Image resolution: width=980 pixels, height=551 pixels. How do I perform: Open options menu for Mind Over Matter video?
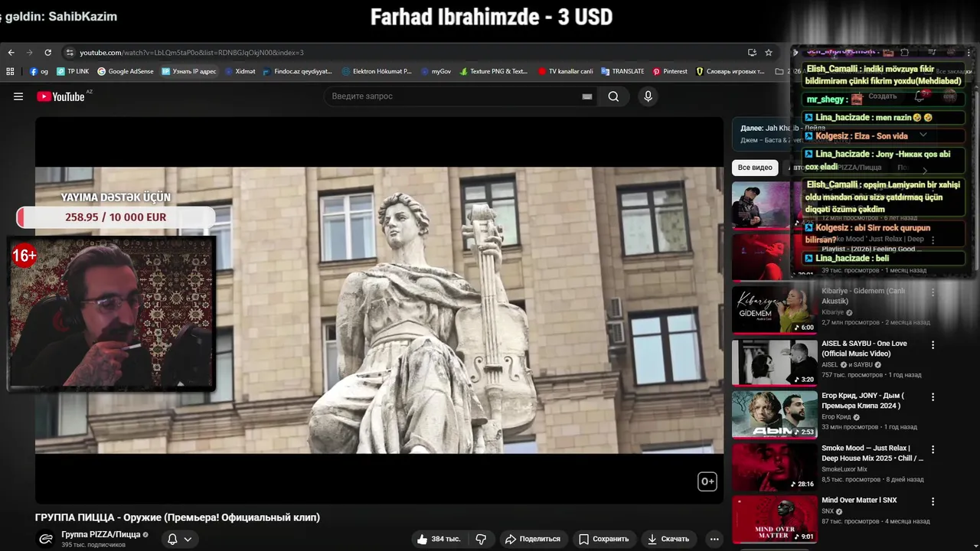[x=933, y=501]
